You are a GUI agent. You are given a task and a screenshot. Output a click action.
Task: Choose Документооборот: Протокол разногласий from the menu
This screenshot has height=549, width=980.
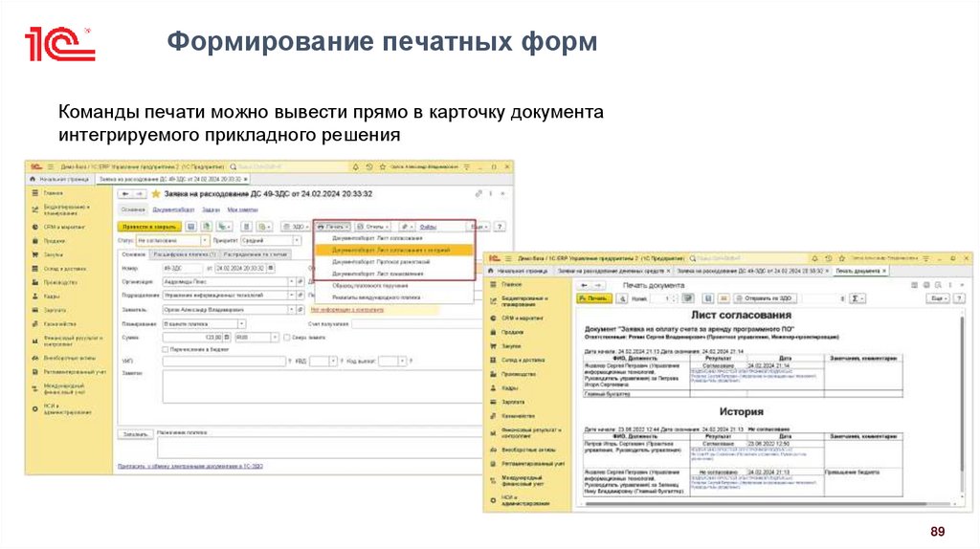[393, 262]
